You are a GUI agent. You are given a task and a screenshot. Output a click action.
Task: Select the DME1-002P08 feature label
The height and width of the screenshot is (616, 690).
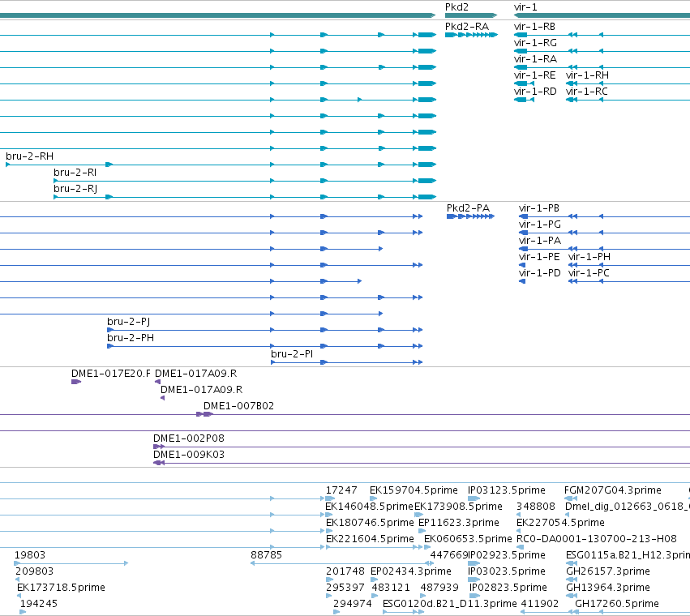(x=189, y=438)
